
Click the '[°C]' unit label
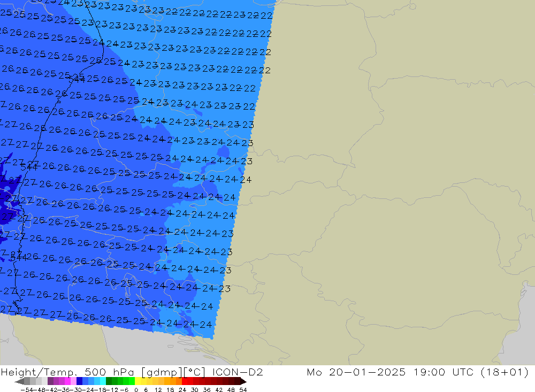pyautogui.click(x=195, y=372)
